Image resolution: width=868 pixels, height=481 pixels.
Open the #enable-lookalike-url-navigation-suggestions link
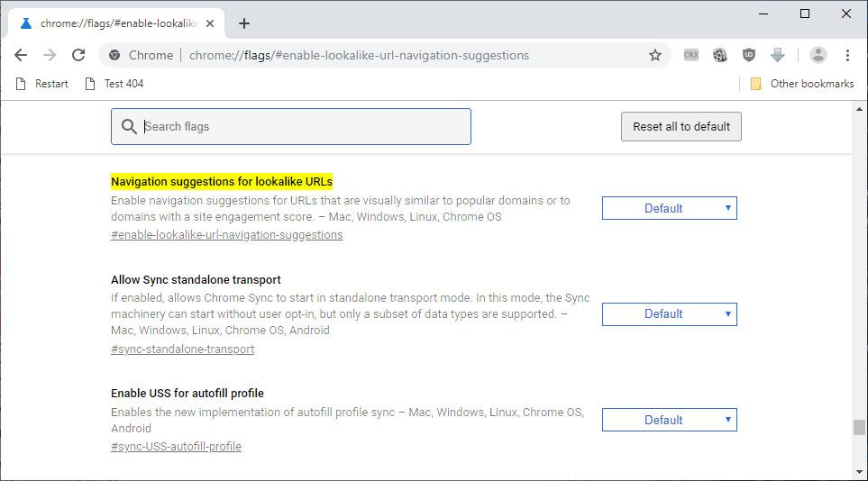tap(227, 235)
